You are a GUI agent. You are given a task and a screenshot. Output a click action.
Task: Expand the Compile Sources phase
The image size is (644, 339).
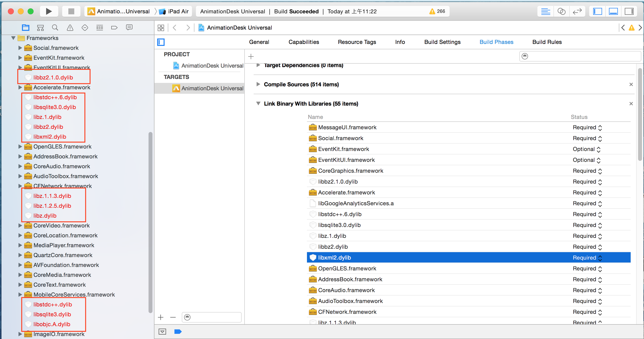click(258, 84)
